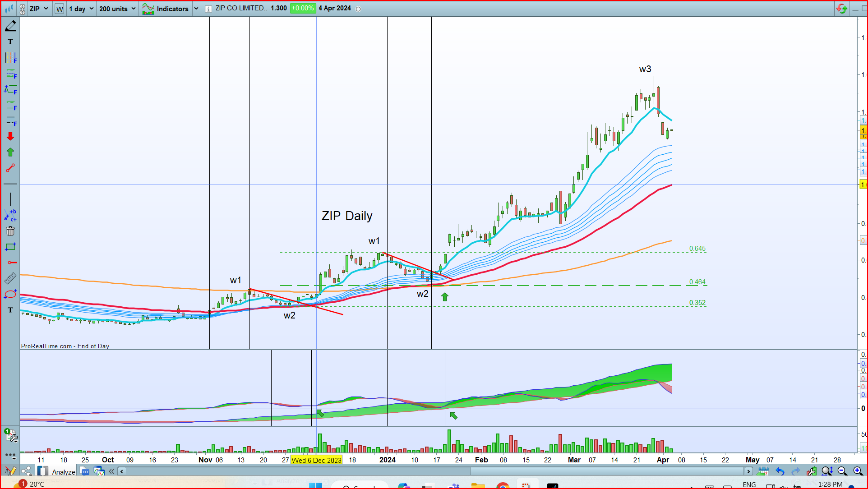Click the +0.00% change badge
Image resolution: width=868 pixels, height=489 pixels.
click(x=302, y=8)
